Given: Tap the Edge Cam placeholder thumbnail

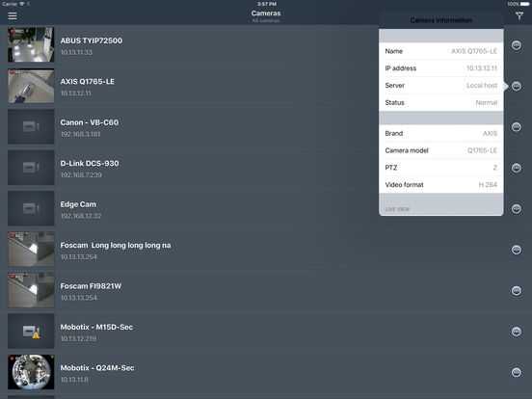Looking at the screenshot, I should [31, 208].
